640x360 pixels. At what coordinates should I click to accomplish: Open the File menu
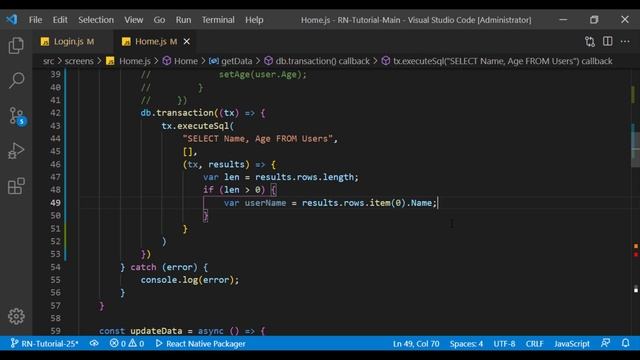36,20
